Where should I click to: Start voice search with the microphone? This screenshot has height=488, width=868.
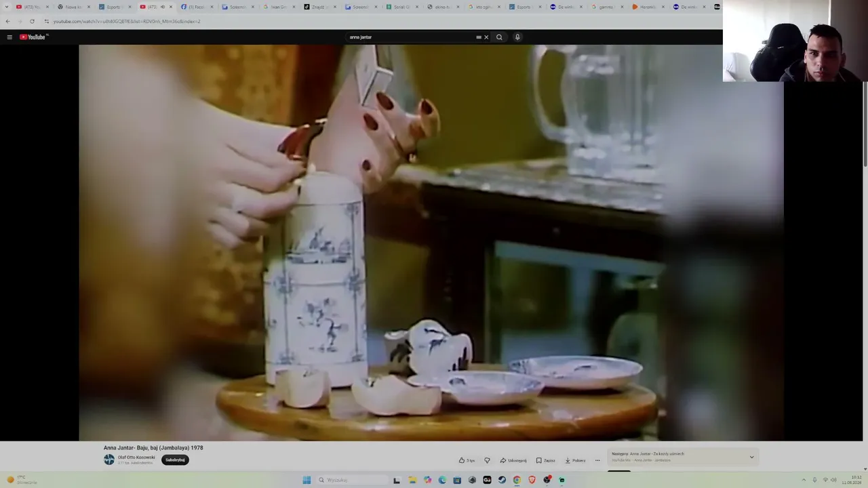[x=517, y=37]
